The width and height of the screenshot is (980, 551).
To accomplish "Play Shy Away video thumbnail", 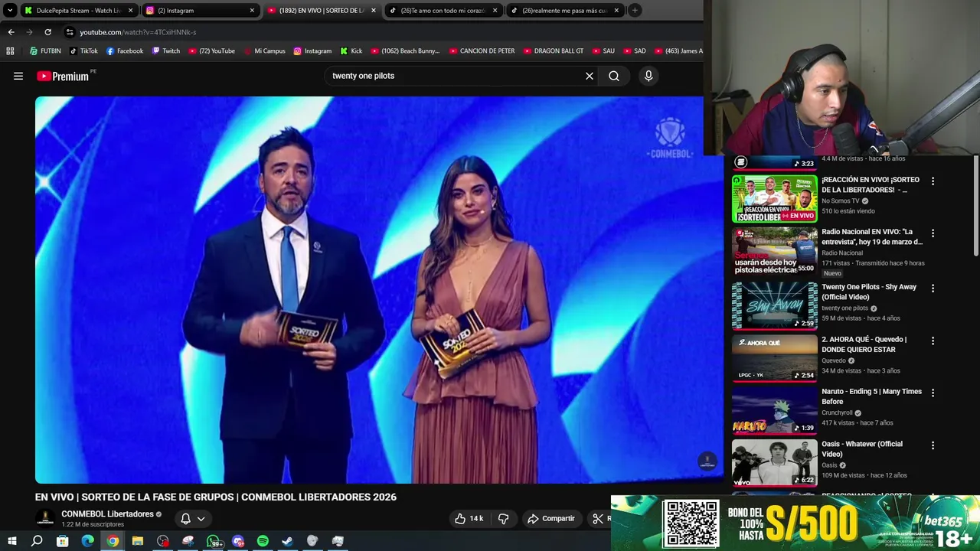I will click(x=775, y=306).
